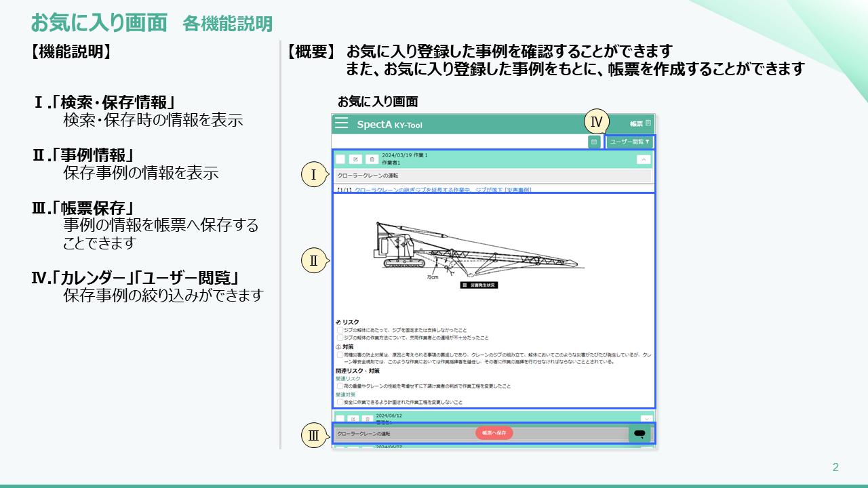Open the hamburger navigation menu
868x488 pixels.
coord(341,122)
